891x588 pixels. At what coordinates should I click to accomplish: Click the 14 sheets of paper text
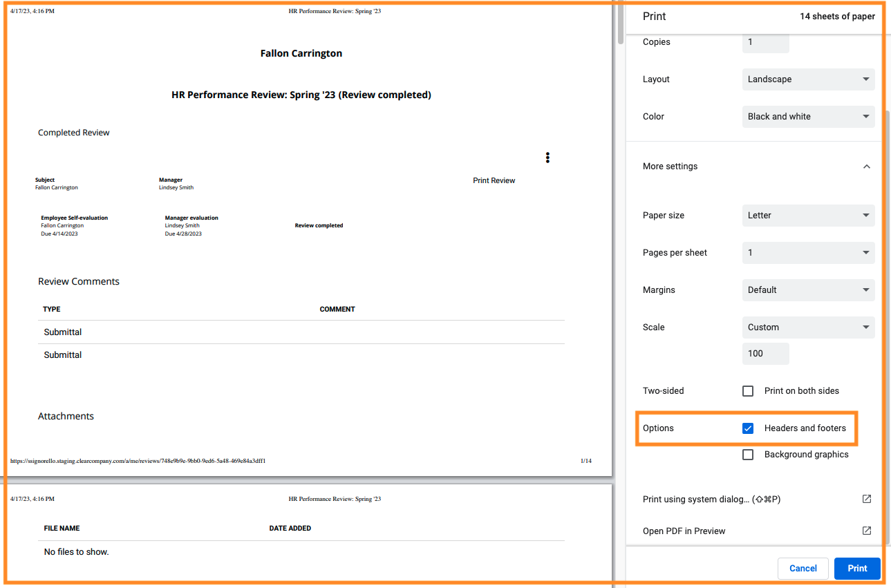click(x=837, y=17)
